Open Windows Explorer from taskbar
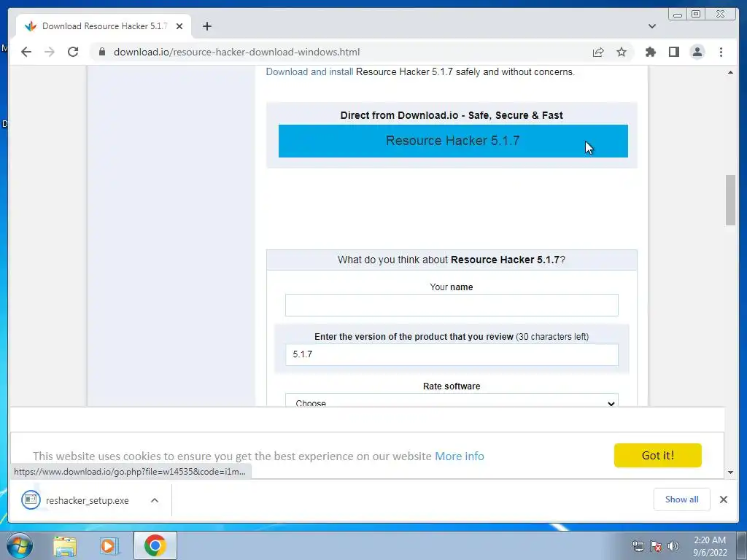The width and height of the screenshot is (747, 560). click(65, 545)
